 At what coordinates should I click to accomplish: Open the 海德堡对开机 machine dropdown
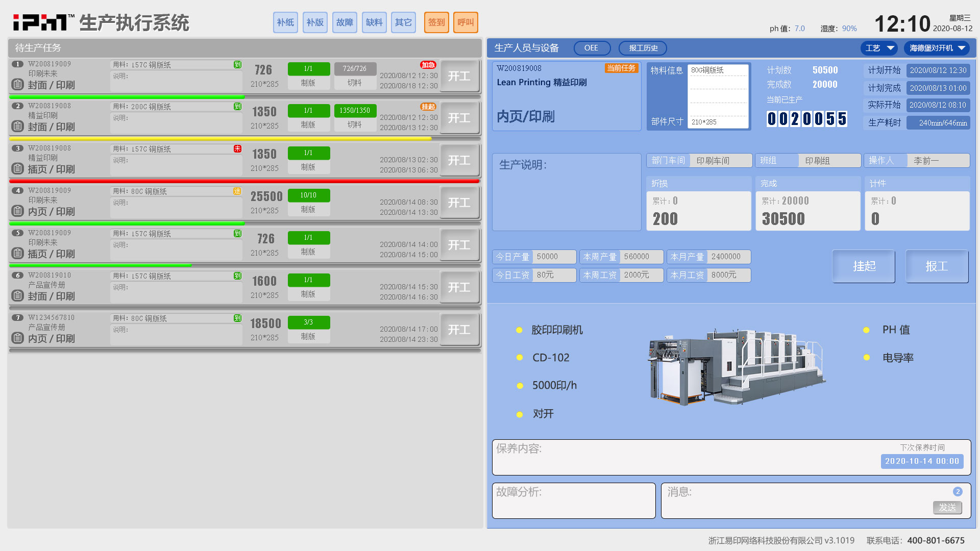[937, 48]
